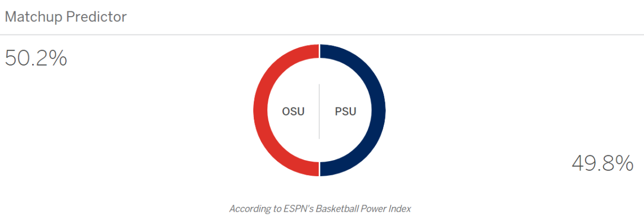
Task: Click the PSU team label
Action: 346,112
